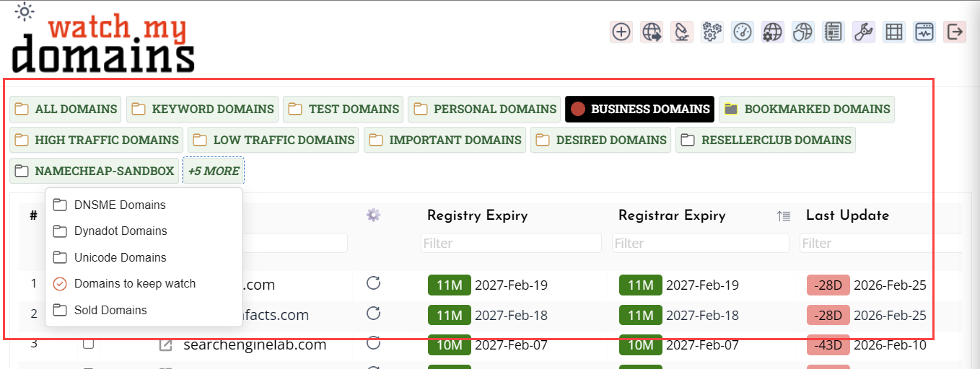Open the searchenginelab.com domain name
Image resolution: width=980 pixels, height=369 pixels.
[255, 345]
